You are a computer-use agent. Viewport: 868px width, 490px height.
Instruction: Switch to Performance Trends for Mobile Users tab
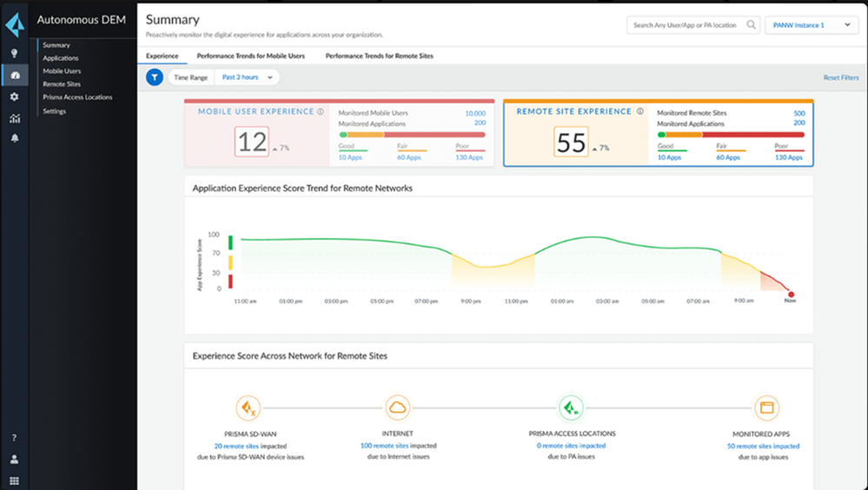pos(250,56)
